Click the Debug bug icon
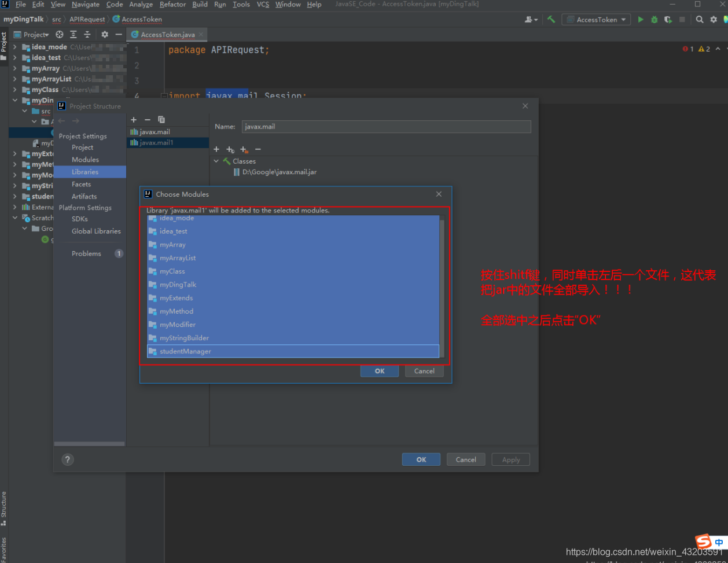The image size is (728, 563). pos(655,19)
